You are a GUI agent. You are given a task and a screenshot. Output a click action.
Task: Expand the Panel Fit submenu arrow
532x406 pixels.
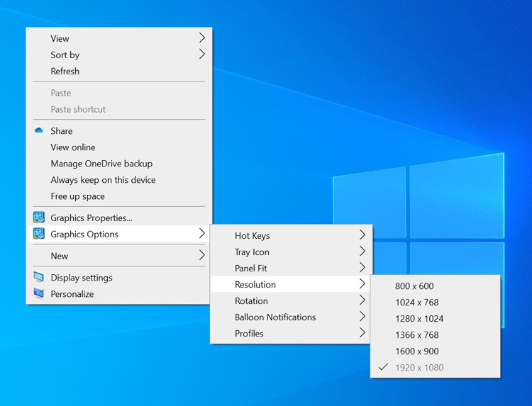(x=362, y=267)
